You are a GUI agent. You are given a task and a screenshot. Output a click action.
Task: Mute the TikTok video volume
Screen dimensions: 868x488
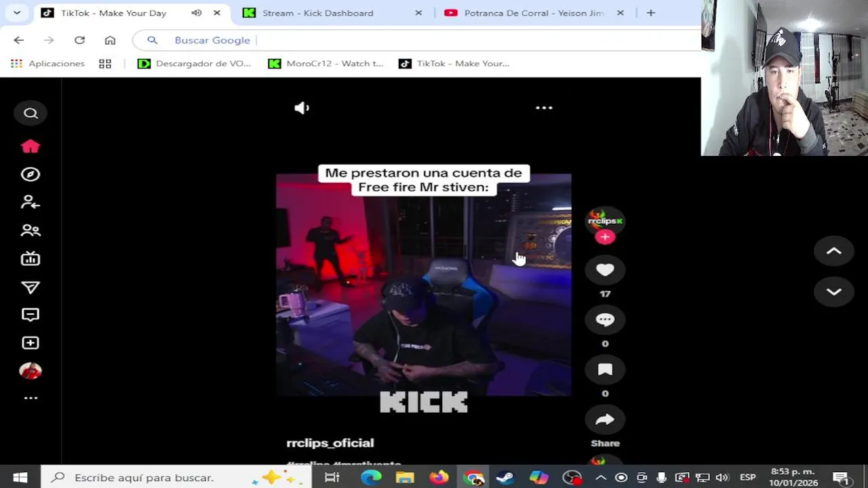(x=302, y=108)
